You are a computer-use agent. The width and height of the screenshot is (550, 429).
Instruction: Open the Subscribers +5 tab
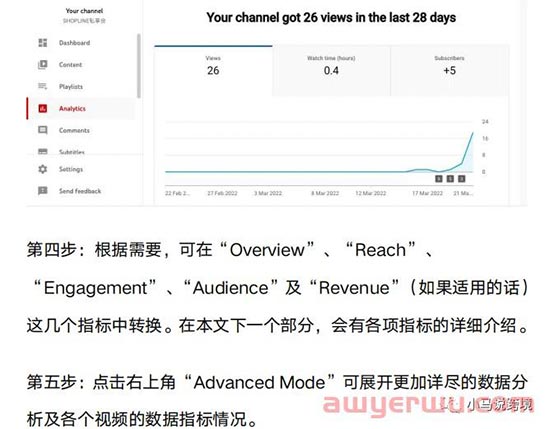pyautogui.click(x=449, y=71)
